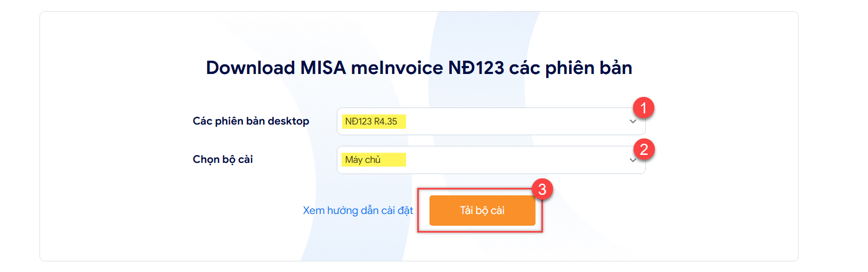The image size is (868, 272).
Task: Open the Các phiên bản desktop dropdown
Action: coord(491,121)
